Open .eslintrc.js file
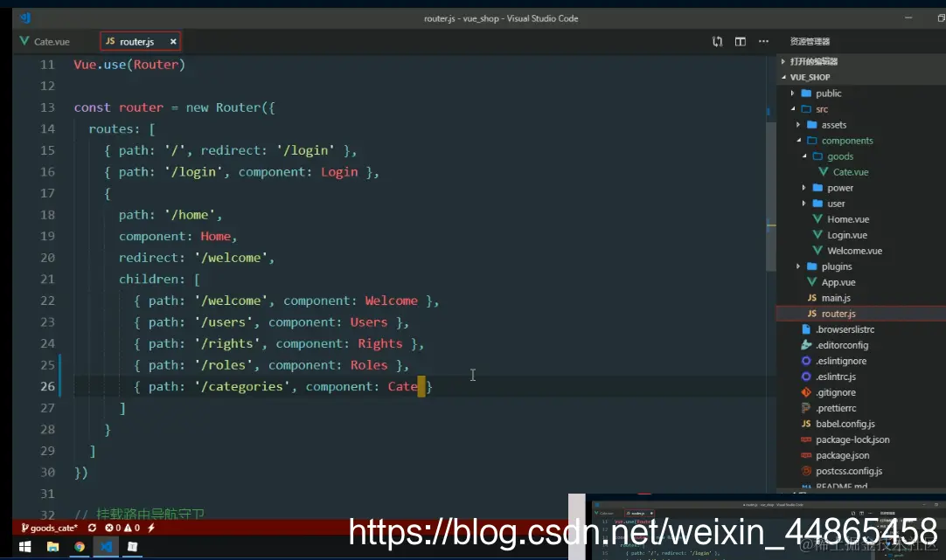Screen dimensions: 946x560 point(836,377)
